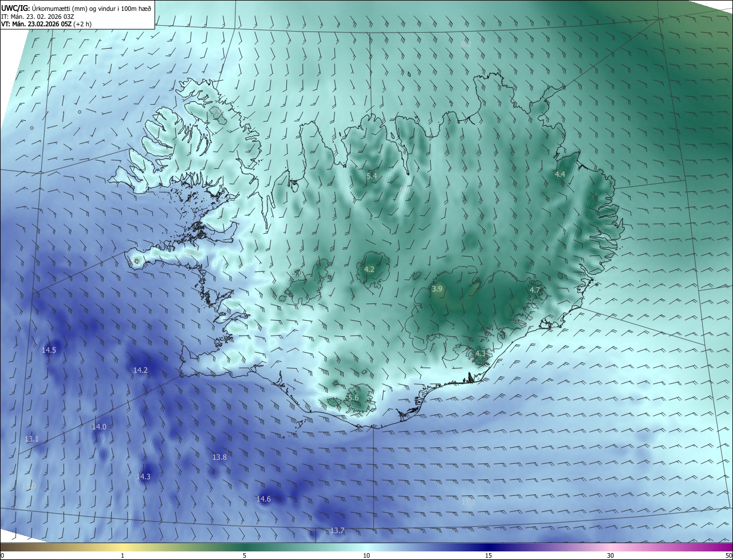Click the 14.6 value label on the map
The image size is (733, 560).
(263, 499)
